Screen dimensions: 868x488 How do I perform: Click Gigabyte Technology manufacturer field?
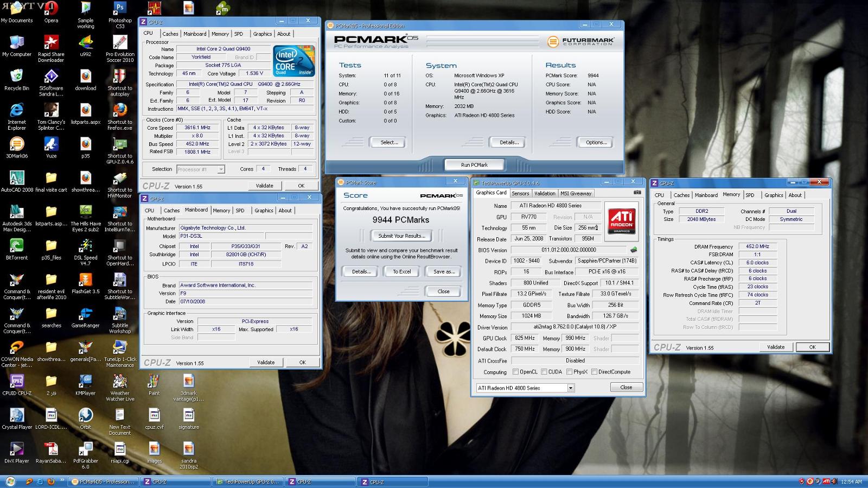(x=245, y=228)
